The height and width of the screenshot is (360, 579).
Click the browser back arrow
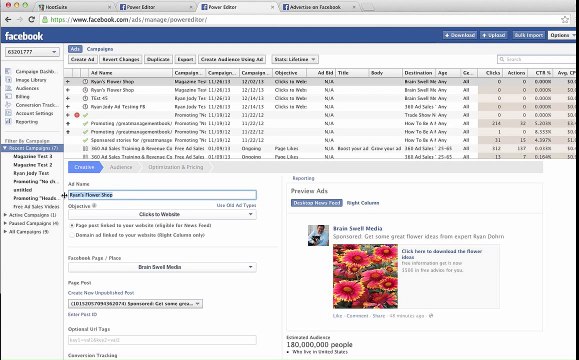(x=8, y=20)
